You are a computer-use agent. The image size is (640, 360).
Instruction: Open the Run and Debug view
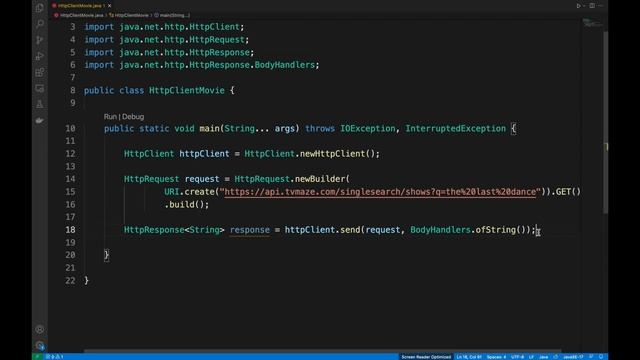(x=40, y=56)
